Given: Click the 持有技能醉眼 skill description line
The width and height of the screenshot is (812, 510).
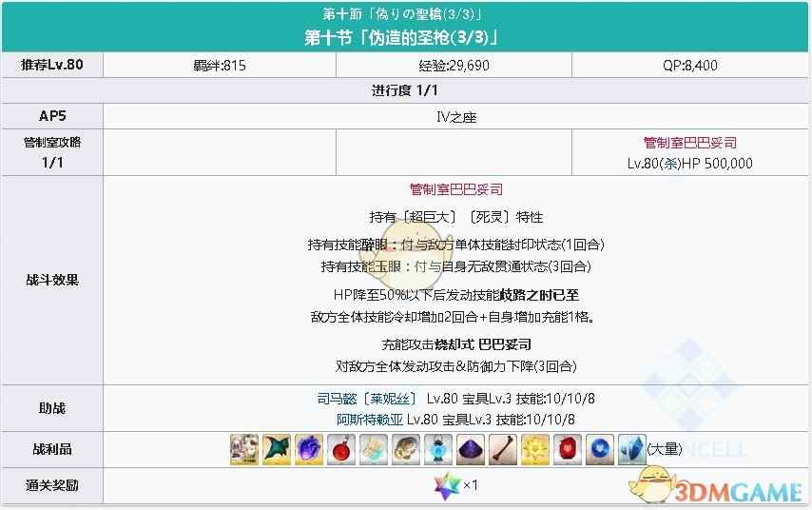Looking at the screenshot, I should tap(455, 245).
